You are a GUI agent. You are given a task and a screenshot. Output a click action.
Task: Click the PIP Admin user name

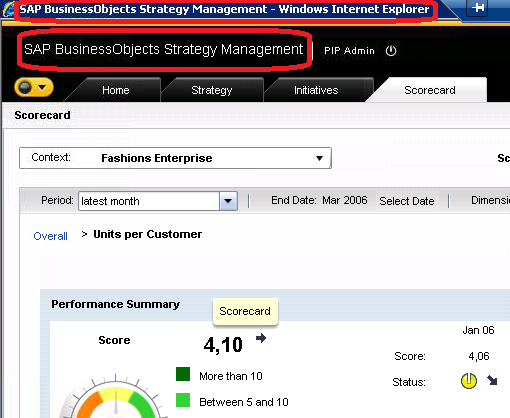[x=349, y=51]
